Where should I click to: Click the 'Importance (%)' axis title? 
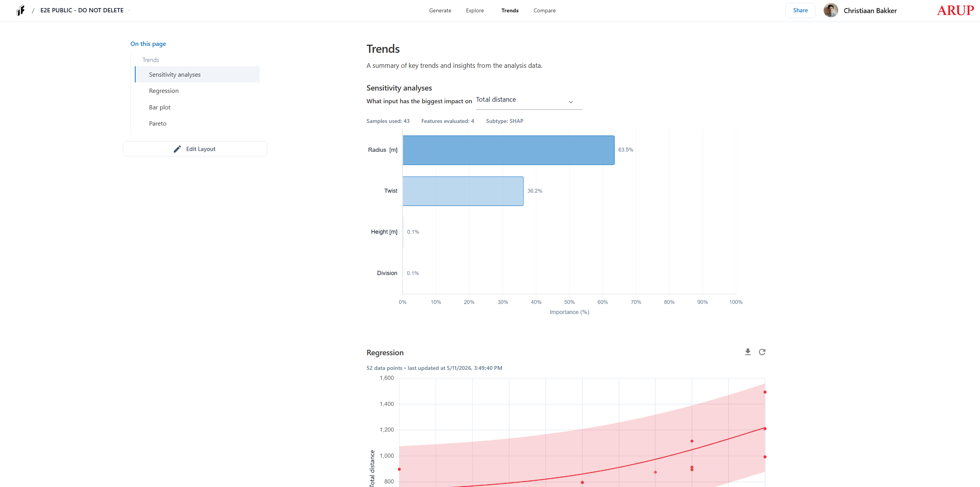tap(569, 312)
